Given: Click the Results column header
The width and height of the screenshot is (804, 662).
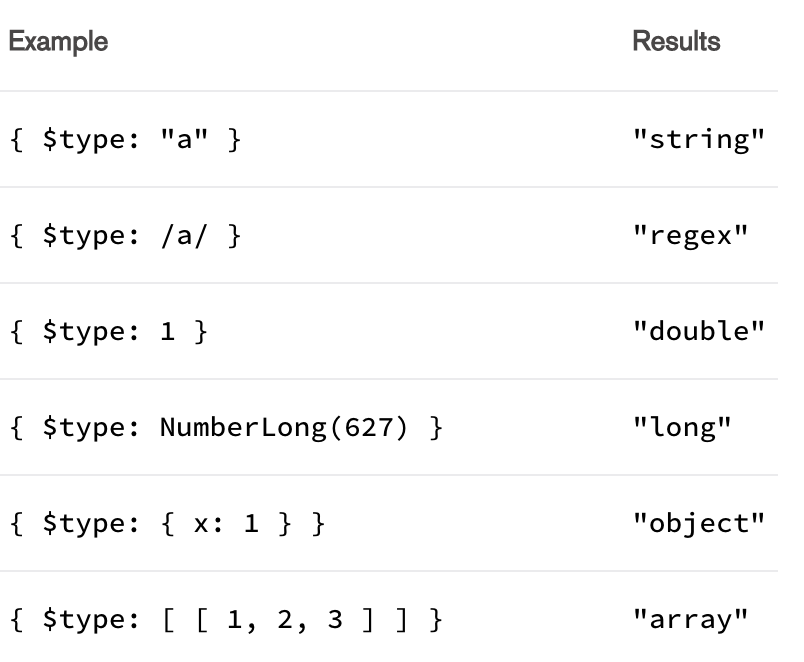Looking at the screenshot, I should (x=676, y=42).
